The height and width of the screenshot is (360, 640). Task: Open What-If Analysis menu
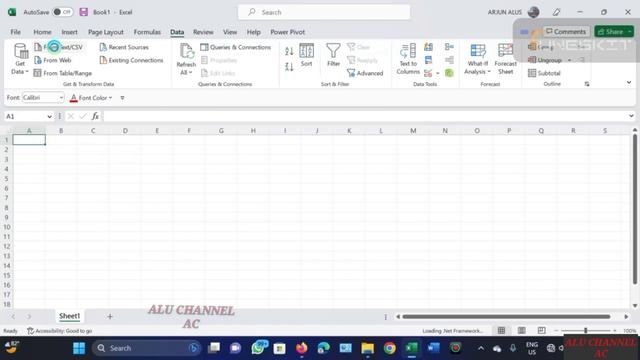[x=478, y=59]
